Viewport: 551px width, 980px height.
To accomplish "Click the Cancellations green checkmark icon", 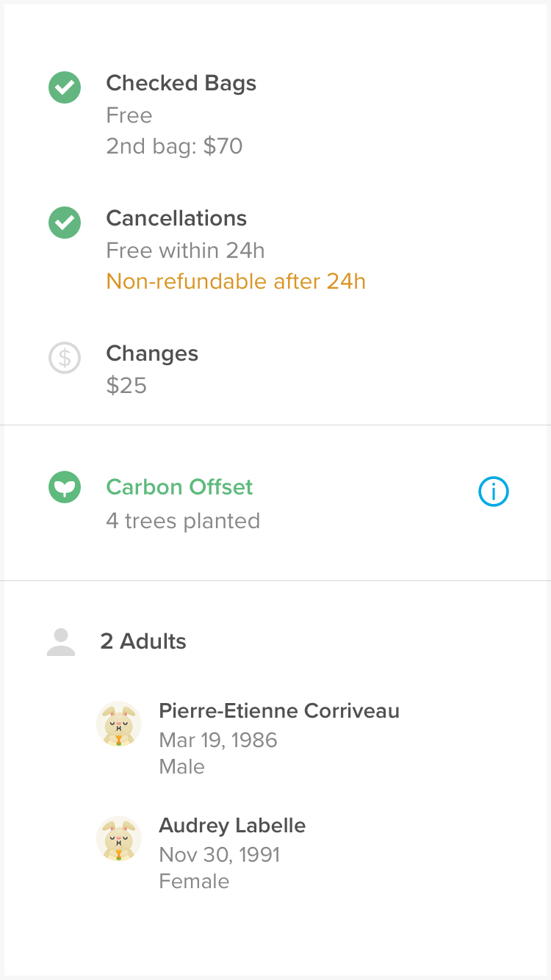I will 65,223.
